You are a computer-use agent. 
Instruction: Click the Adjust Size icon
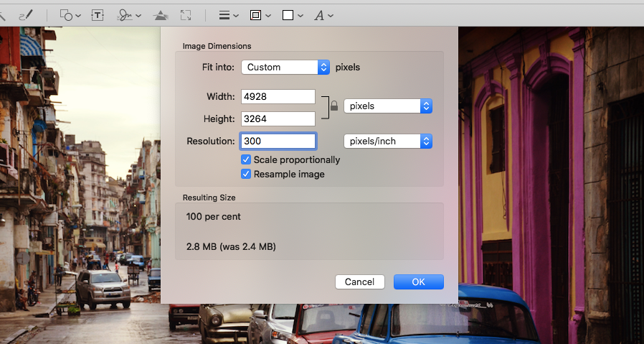coord(186,14)
